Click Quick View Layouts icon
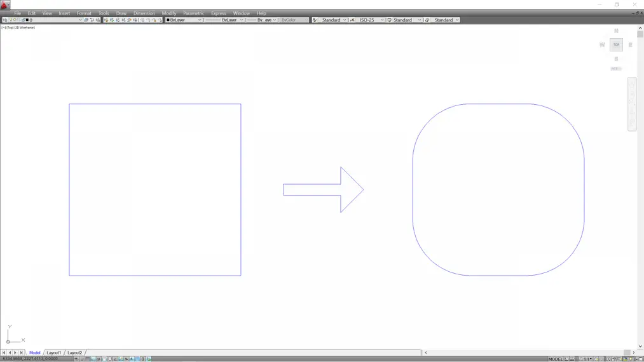The height and width of the screenshot is (362, 644). [x=566, y=359]
